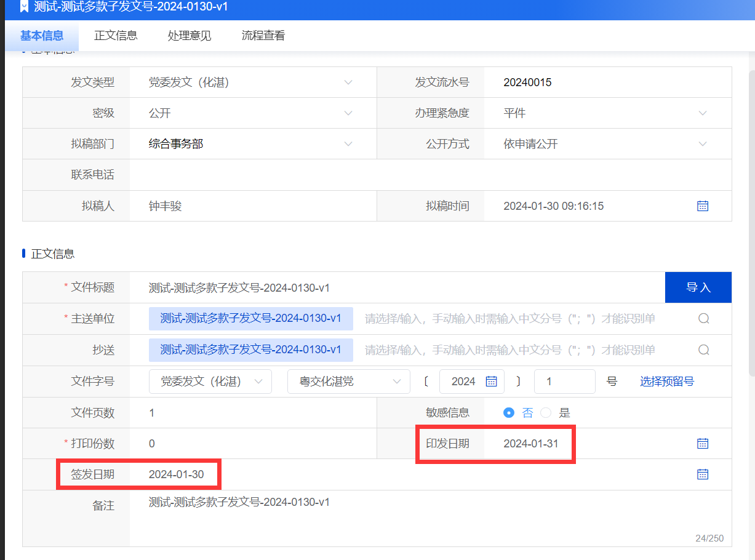Click the 发文流水号 value 20240015

click(x=527, y=82)
